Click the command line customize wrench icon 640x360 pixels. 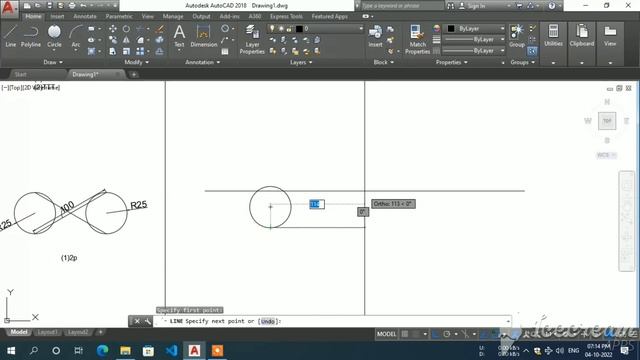click(x=147, y=321)
